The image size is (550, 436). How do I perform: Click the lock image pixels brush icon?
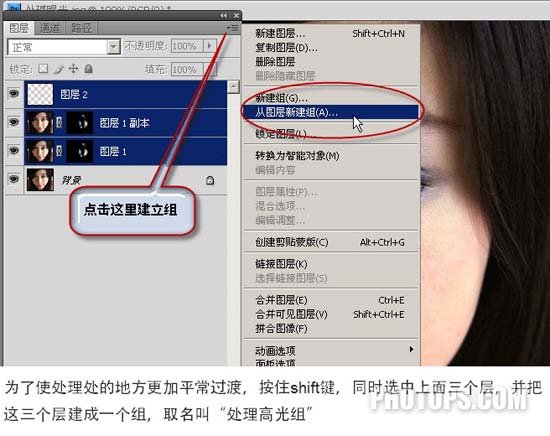click(x=58, y=69)
